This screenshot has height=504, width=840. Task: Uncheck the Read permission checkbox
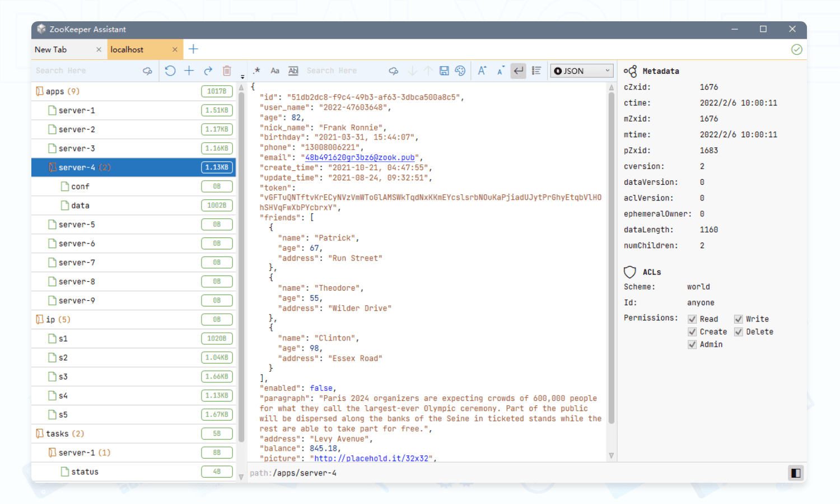(693, 319)
